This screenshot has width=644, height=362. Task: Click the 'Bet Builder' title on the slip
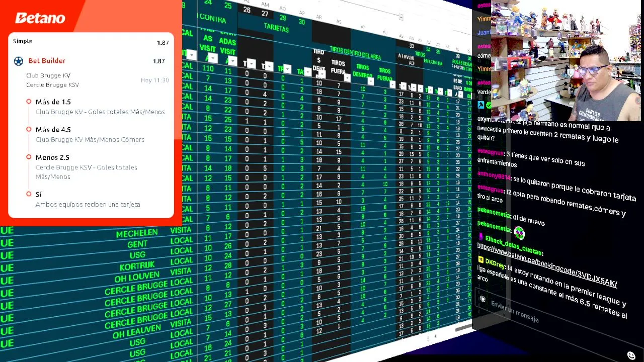click(47, 60)
